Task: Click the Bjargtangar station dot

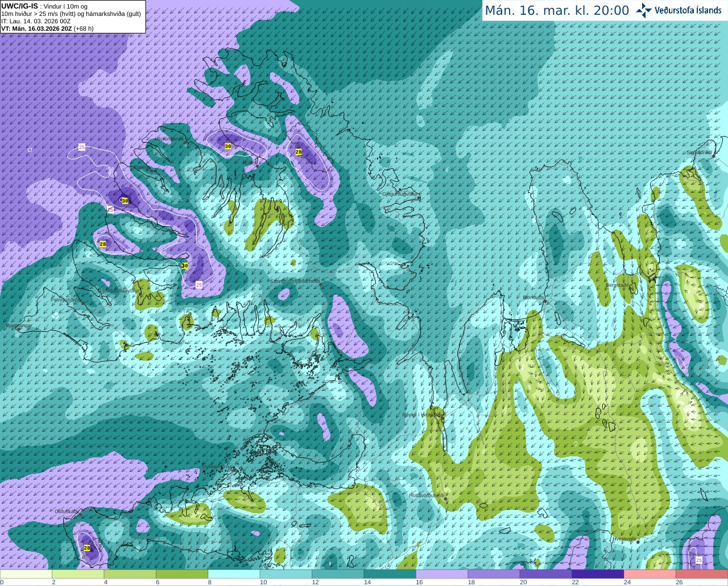Action: (x=19, y=329)
